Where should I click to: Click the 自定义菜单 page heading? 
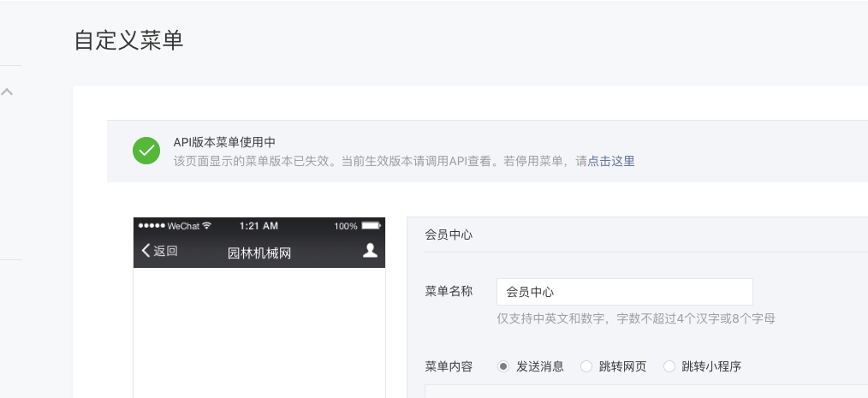tap(128, 41)
